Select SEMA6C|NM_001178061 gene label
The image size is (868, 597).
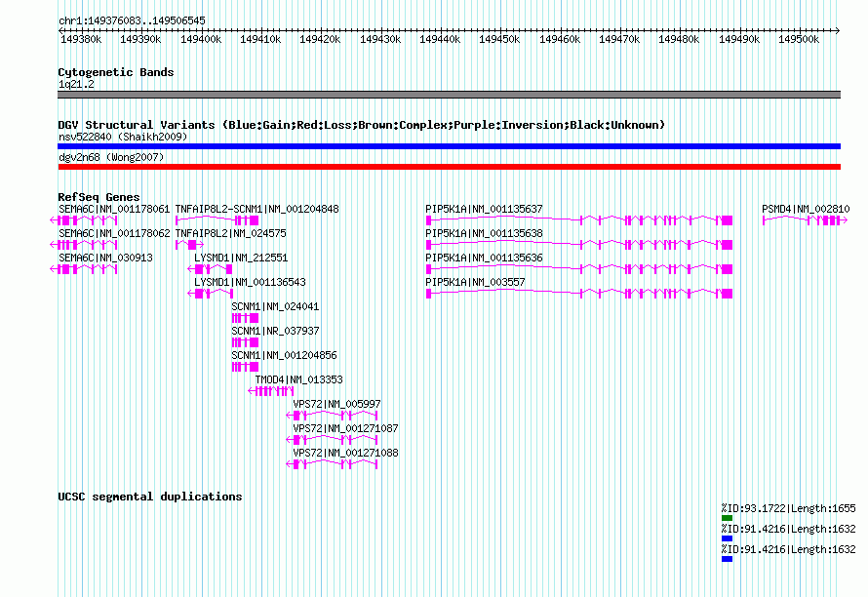point(114,209)
